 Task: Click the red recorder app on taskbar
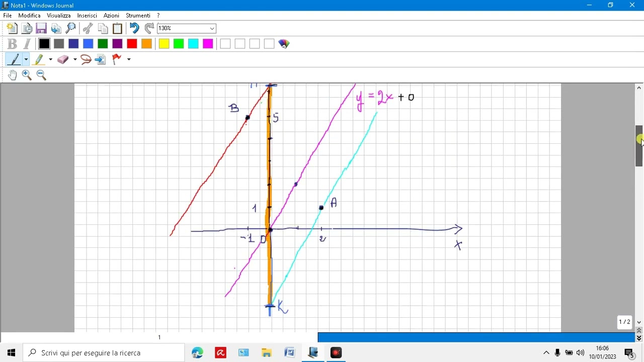tap(336, 353)
